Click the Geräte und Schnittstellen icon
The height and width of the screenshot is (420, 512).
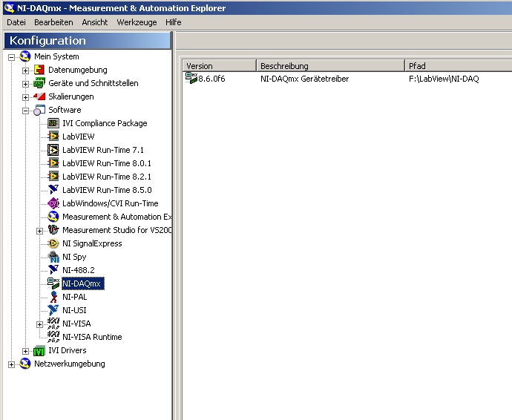pos(39,83)
